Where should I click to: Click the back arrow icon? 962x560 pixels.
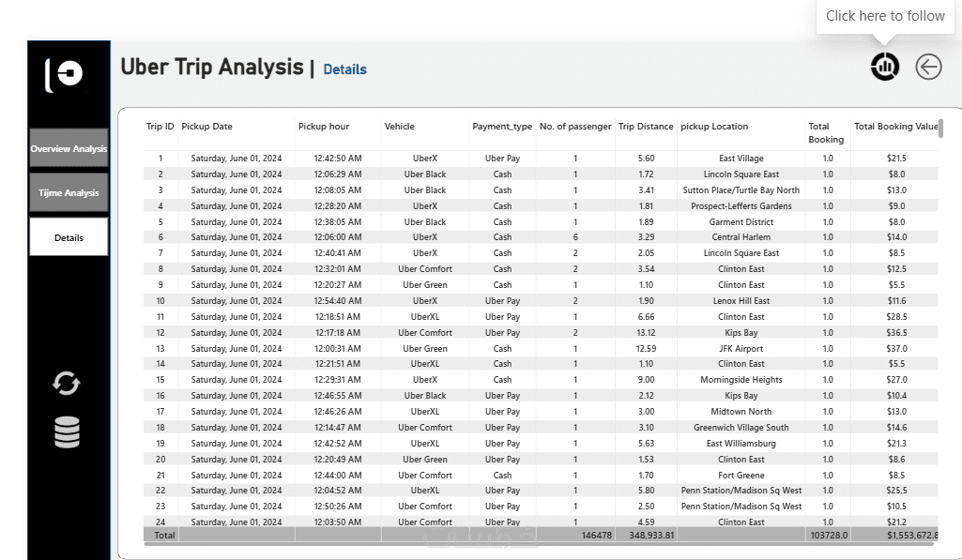click(x=928, y=67)
